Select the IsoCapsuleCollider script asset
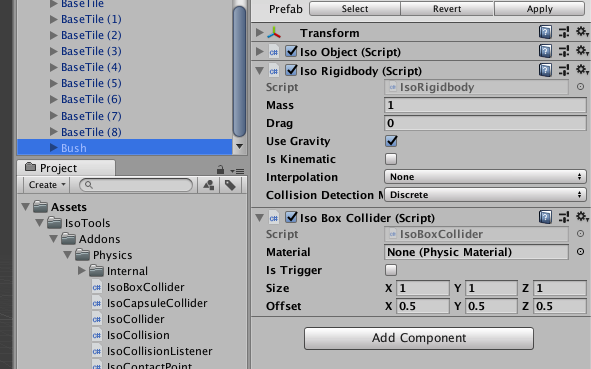The width and height of the screenshot is (591, 369). pyautogui.click(x=157, y=303)
